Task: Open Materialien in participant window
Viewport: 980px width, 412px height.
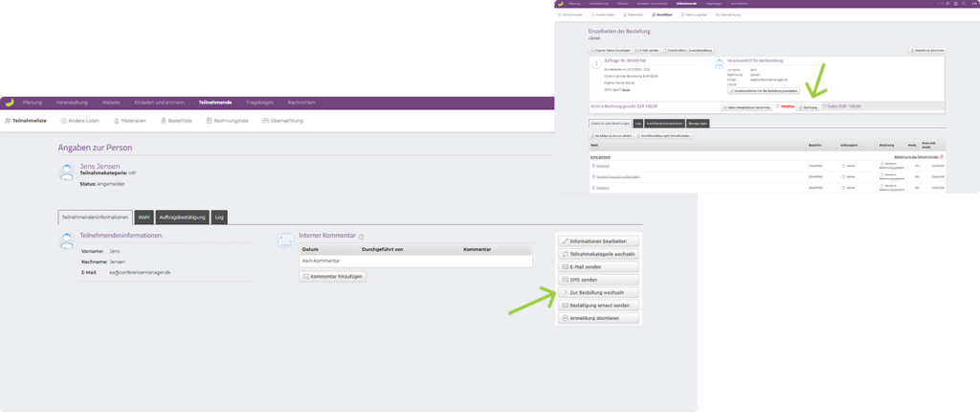Action: pos(130,120)
